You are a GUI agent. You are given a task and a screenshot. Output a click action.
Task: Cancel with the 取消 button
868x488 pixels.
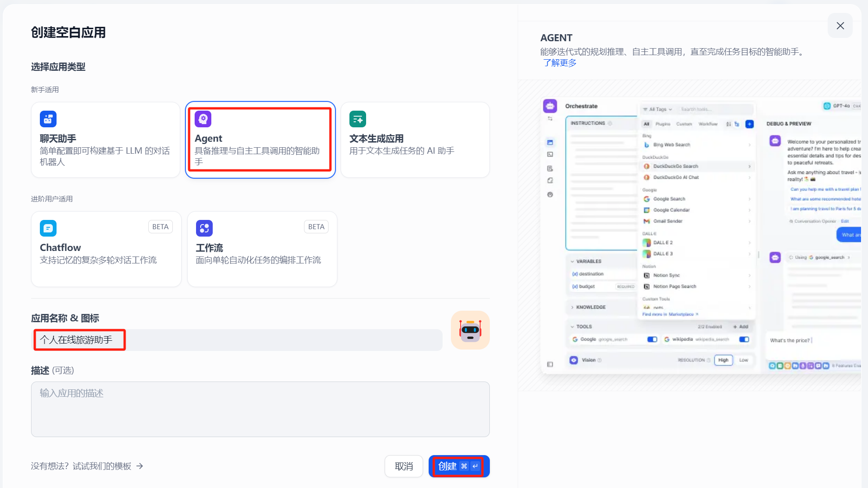(x=404, y=466)
